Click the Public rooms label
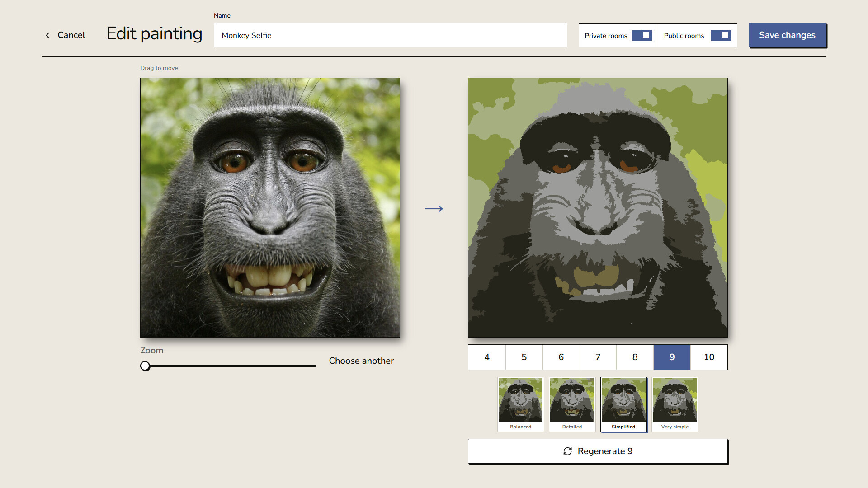The image size is (868, 488). (x=684, y=36)
